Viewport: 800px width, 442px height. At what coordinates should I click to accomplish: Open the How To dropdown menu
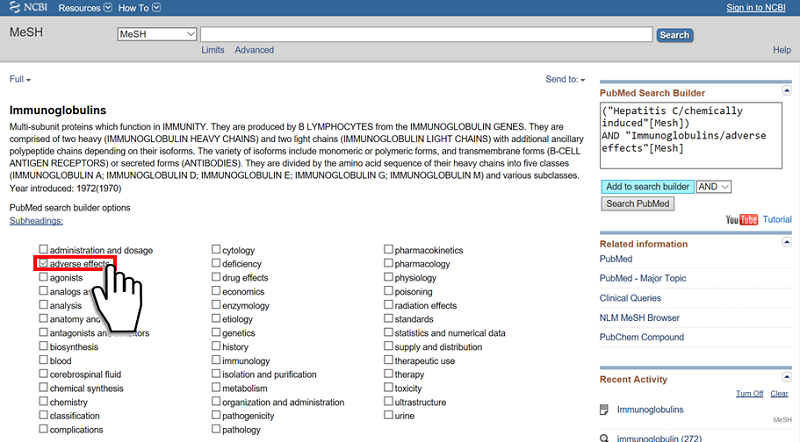(139, 8)
